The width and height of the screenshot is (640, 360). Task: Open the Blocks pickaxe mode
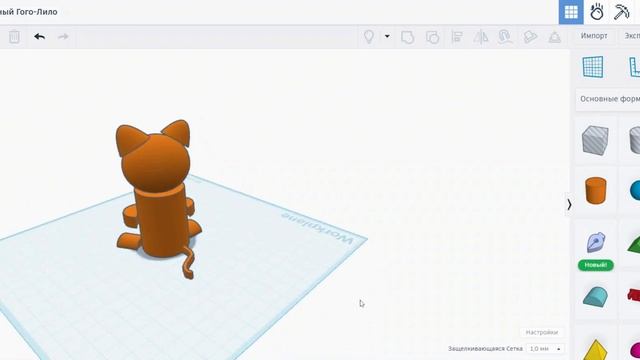tap(622, 12)
